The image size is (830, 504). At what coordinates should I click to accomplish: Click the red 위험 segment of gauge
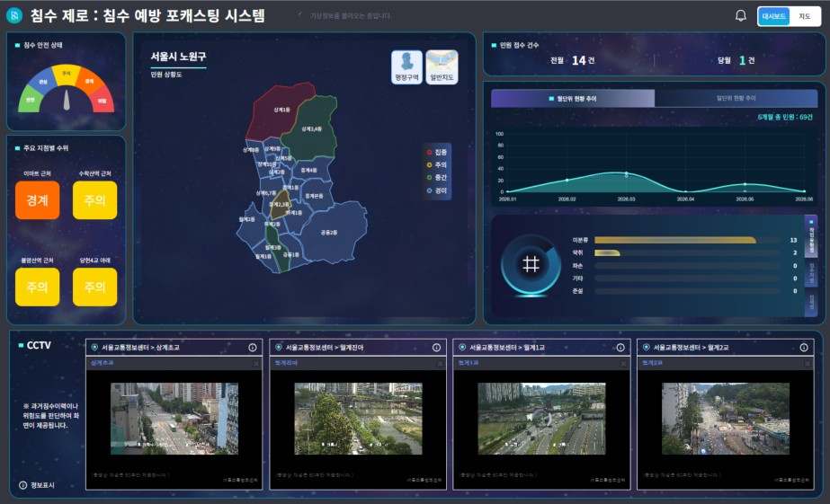(103, 99)
